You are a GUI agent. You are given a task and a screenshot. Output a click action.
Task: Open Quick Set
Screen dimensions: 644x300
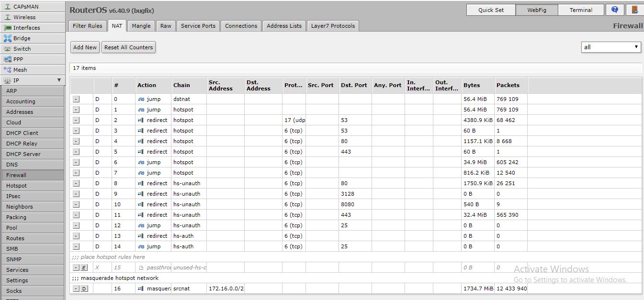click(x=491, y=10)
